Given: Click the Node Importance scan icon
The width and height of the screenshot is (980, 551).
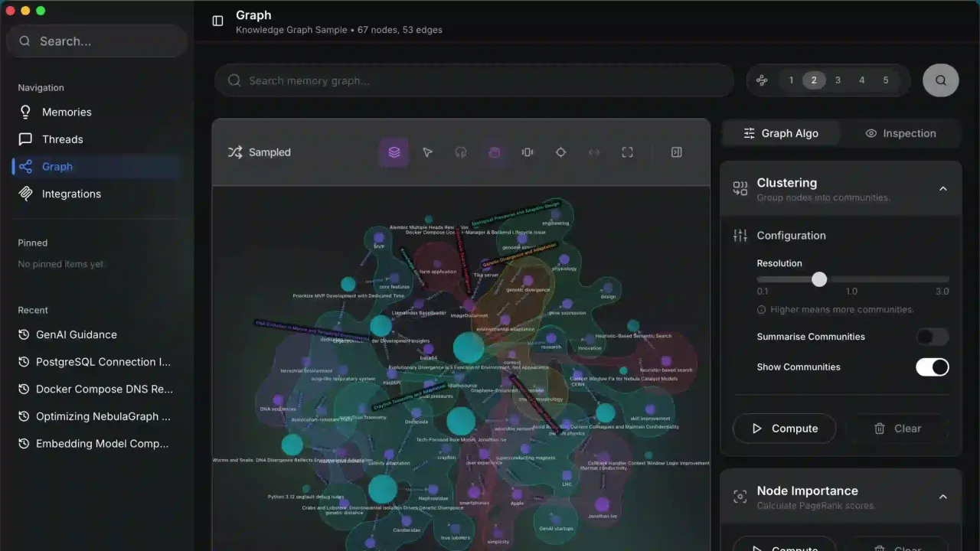Looking at the screenshot, I should pos(740,497).
